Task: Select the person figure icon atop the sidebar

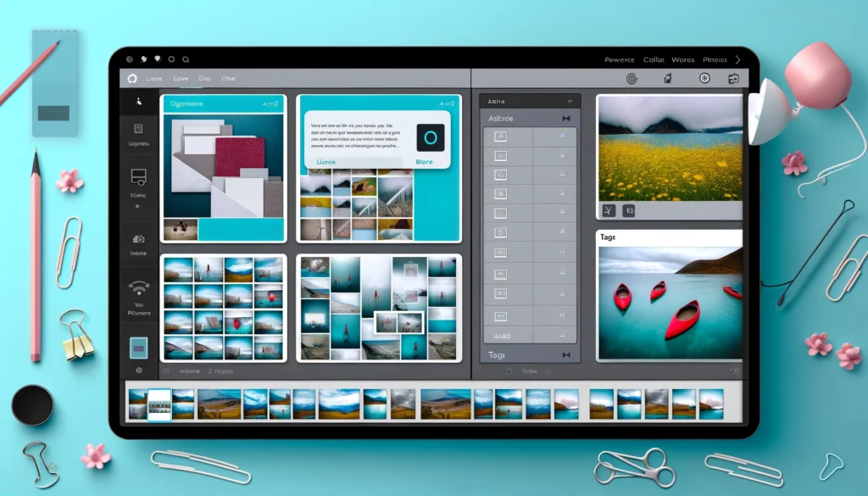Action: pyautogui.click(x=138, y=101)
